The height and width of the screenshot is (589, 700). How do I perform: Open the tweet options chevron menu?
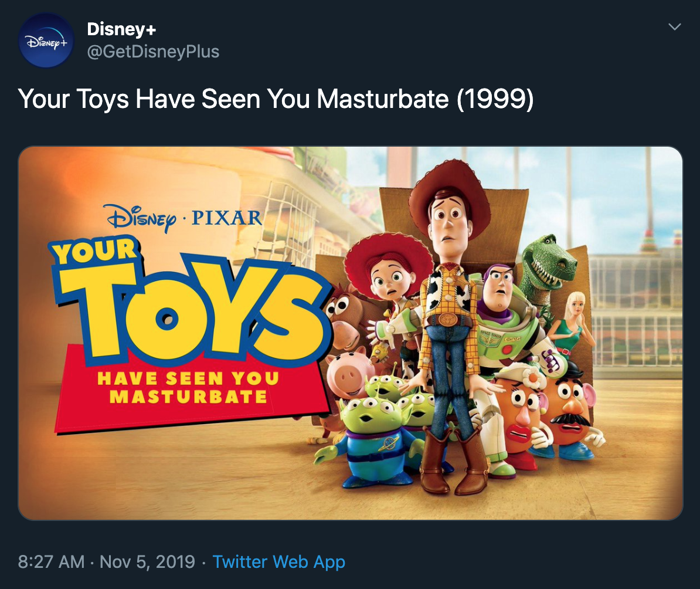pyautogui.click(x=675, y=27)
